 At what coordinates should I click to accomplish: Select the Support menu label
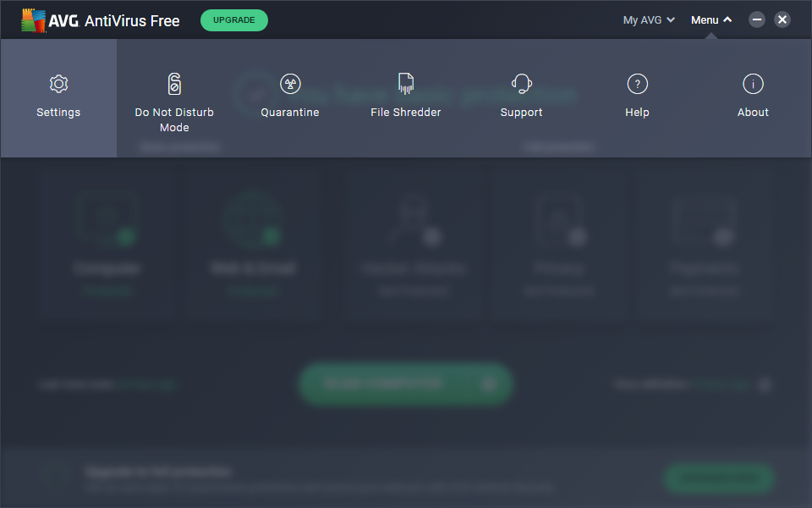point(522,113)
